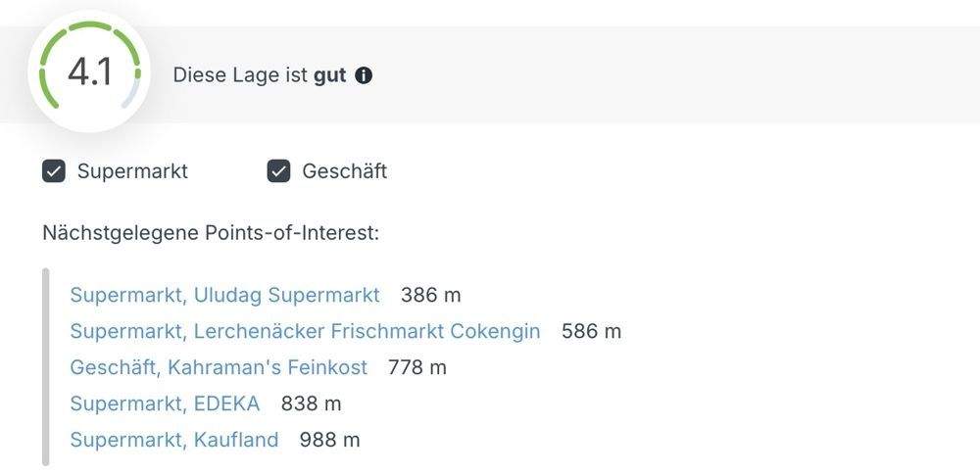Click the 4.1 location score circle
Image resolution: width=980 pixels, height=475 pixels.
[x=89, y=72]
